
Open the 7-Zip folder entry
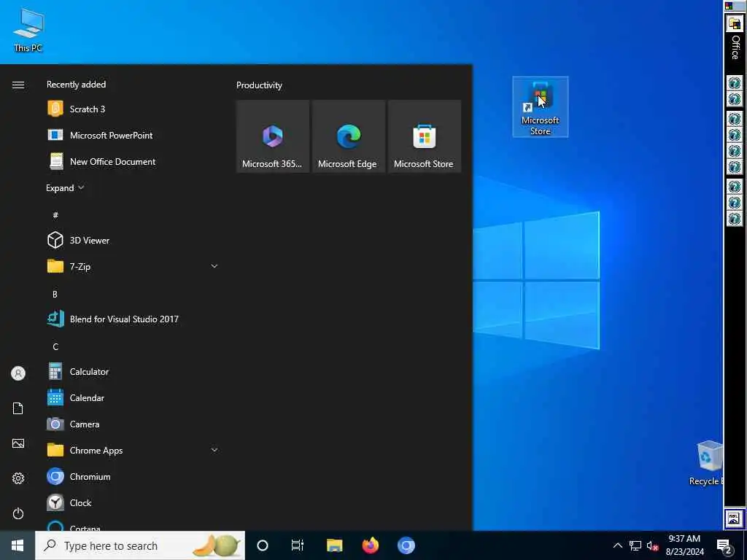[x=133, y=267]
